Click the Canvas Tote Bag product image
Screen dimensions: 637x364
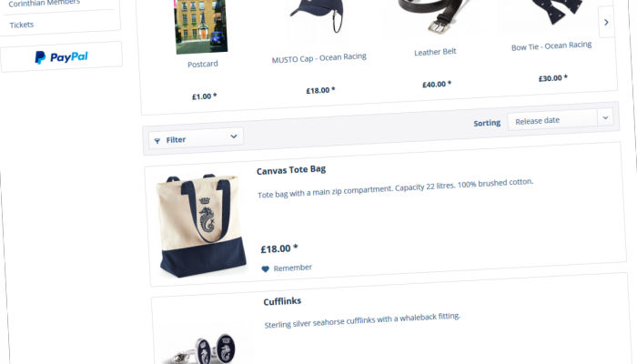tap(202, 226)
